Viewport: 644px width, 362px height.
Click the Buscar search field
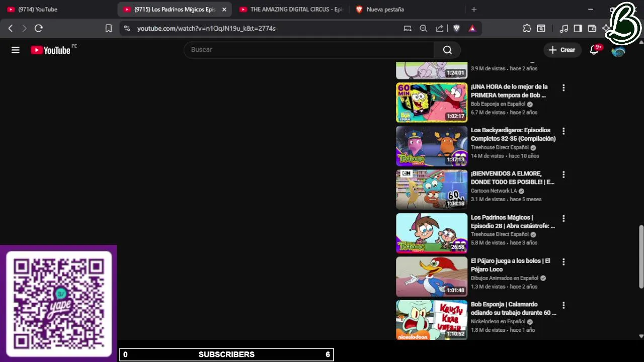click(309, 50)
